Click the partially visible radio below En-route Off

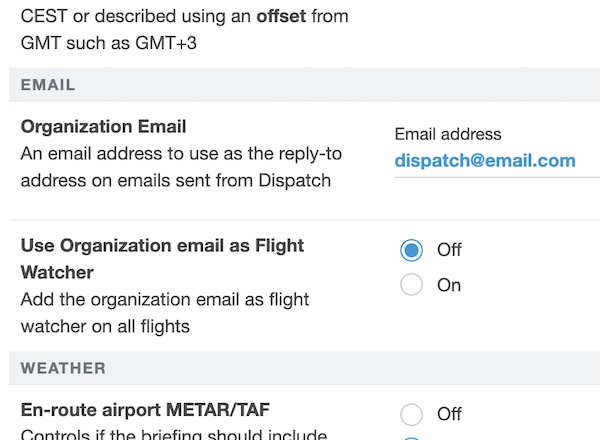tap(411, 437)
